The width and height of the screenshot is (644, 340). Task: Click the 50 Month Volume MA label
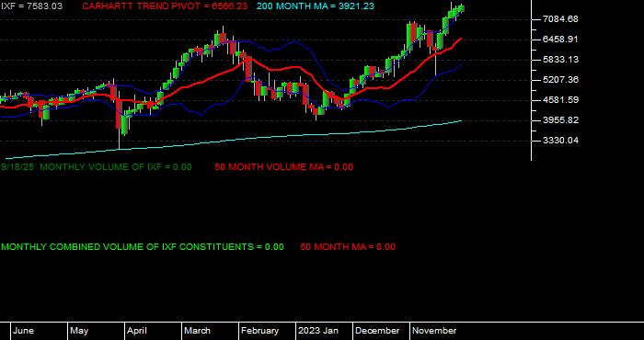click(283, 167)
